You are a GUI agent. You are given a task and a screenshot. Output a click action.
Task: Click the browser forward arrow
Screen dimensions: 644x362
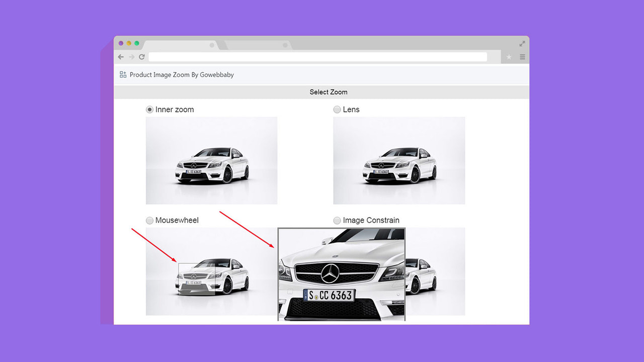point(131,57)
